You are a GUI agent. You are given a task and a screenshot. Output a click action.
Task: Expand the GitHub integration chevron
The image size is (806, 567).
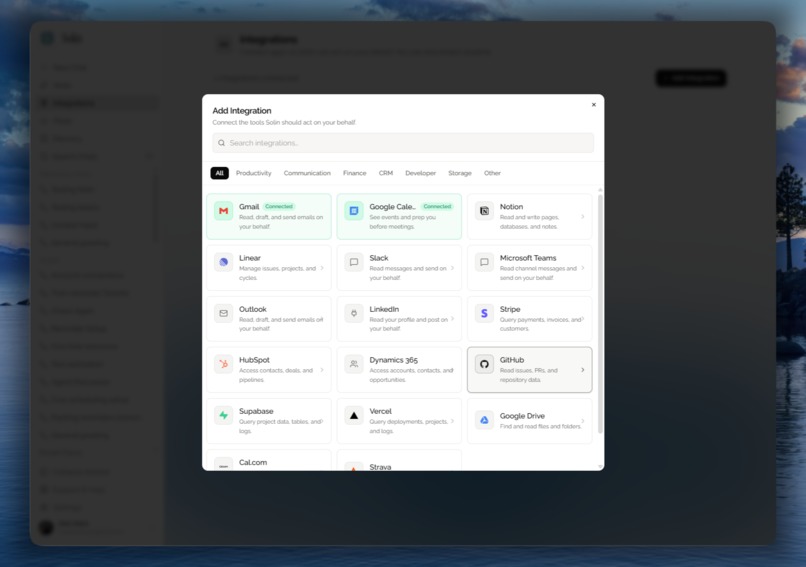(x=582, y=370)
